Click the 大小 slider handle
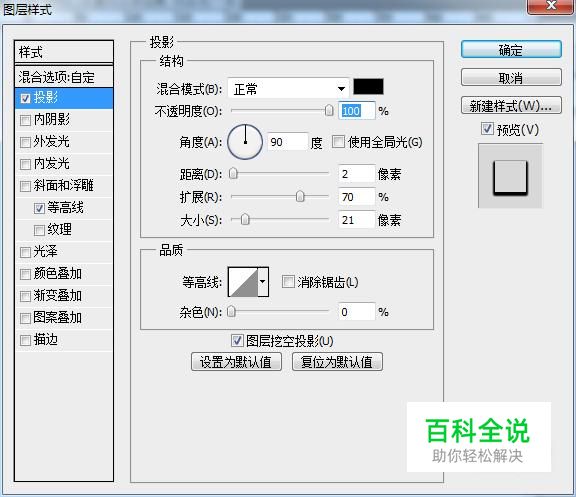 (245, 220)
